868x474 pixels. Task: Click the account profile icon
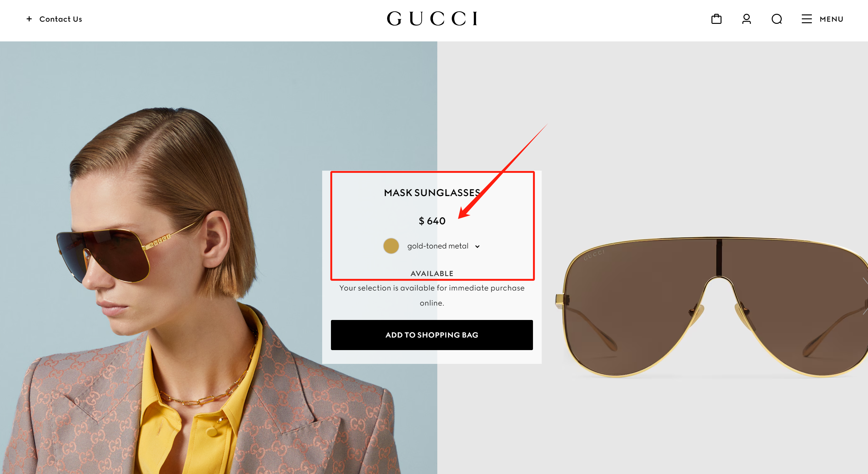tap(746, 19)
